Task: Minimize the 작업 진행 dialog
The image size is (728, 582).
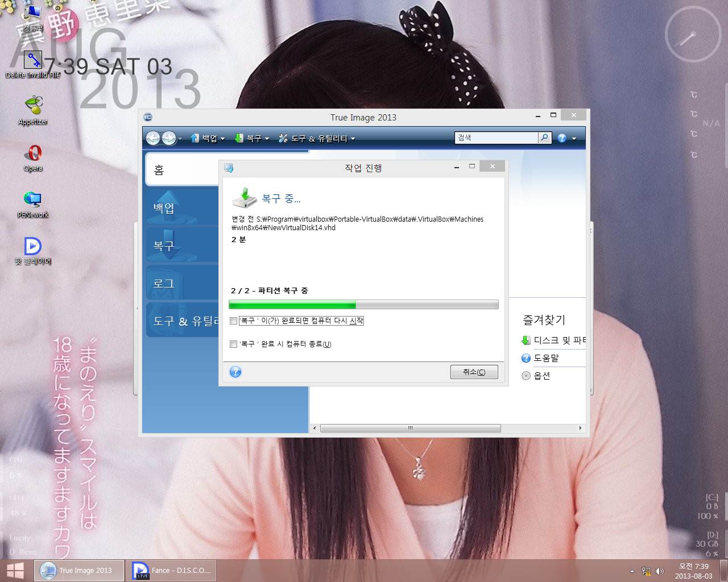Action: click(457, 167)
